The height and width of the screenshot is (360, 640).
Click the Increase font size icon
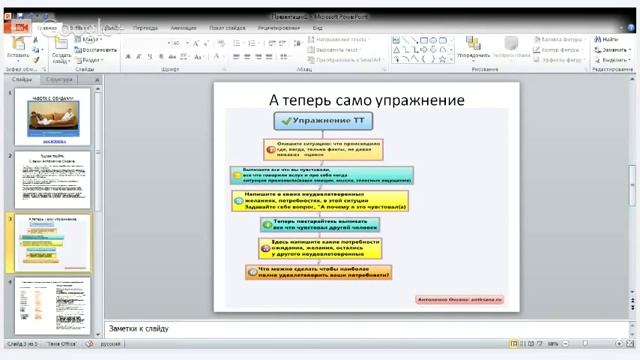click(x=196, y=43)
